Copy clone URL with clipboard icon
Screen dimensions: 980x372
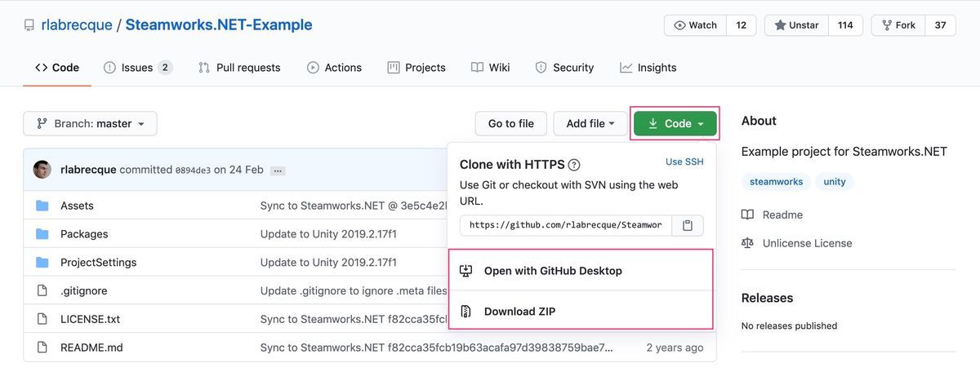(x=688, y=225)
